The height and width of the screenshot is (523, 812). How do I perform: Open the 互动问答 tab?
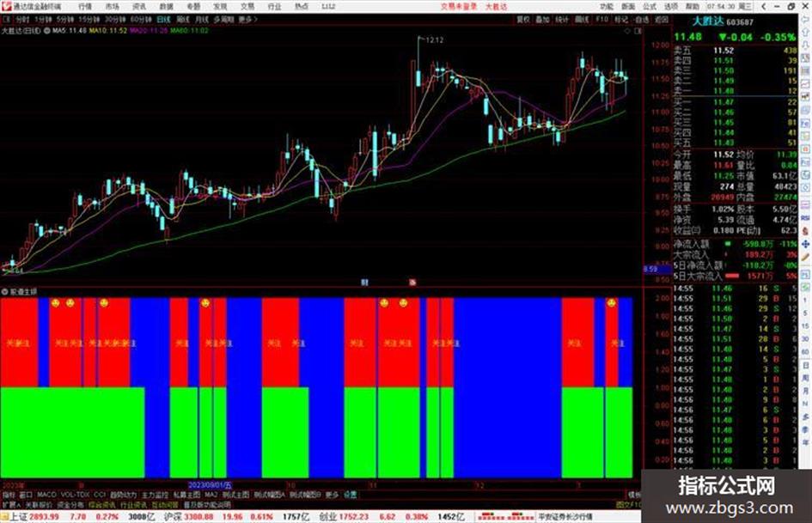[x=165, y=505]
